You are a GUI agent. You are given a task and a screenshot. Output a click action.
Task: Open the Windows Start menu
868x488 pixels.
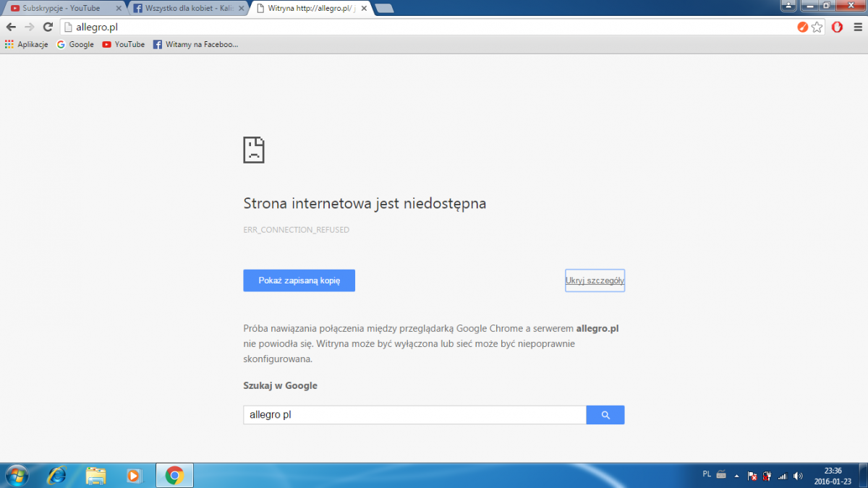click(16, 475)
